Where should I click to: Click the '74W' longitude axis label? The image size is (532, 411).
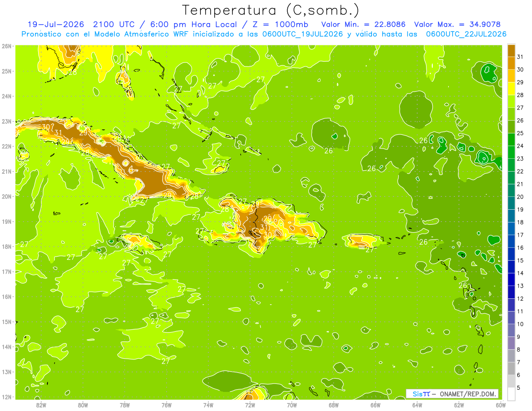(208, 405)
